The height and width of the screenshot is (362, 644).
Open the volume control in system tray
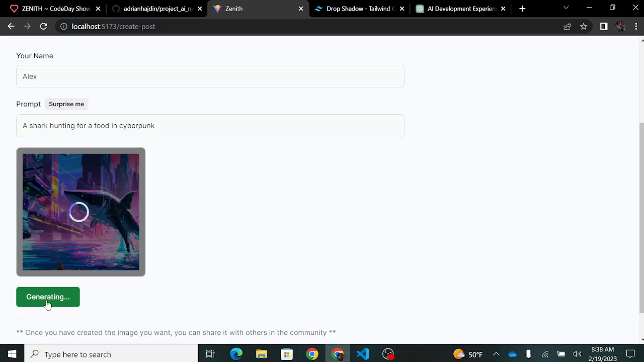point(577,354)
